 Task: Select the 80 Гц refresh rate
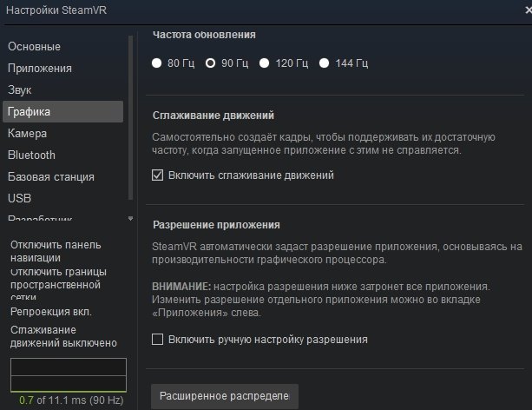[157, 63]
